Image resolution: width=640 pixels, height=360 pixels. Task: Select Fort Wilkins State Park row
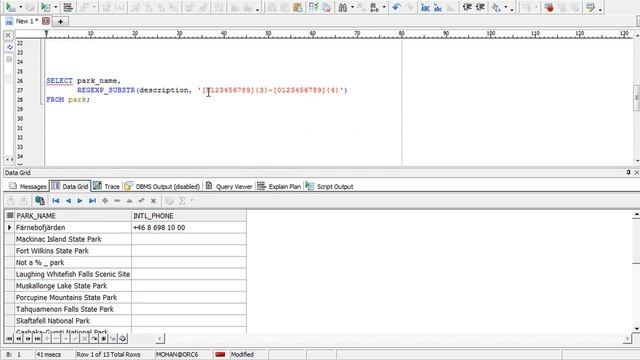[x=73, y=251]
